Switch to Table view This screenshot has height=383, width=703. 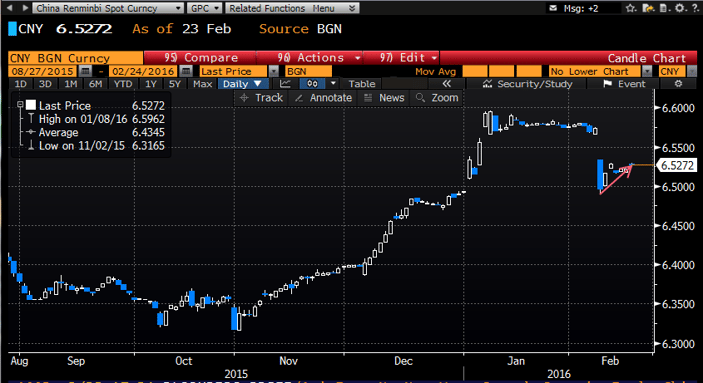361,84
